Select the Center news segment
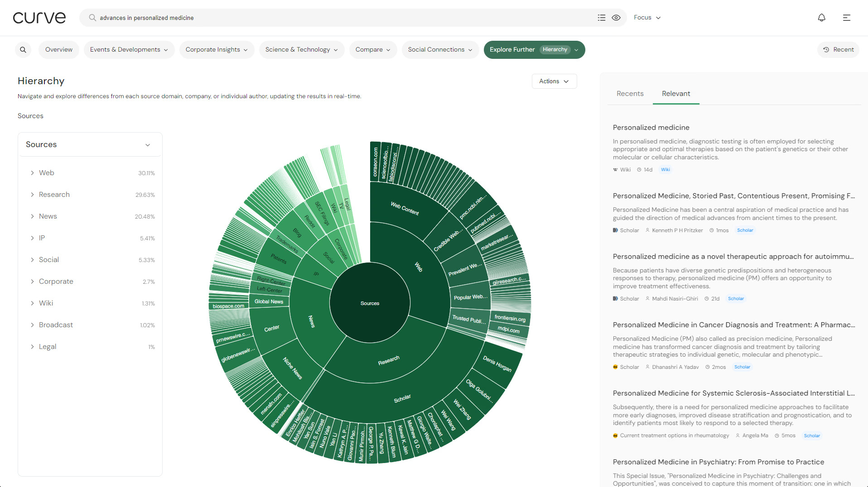868x487 pixels. coord(272,329)
